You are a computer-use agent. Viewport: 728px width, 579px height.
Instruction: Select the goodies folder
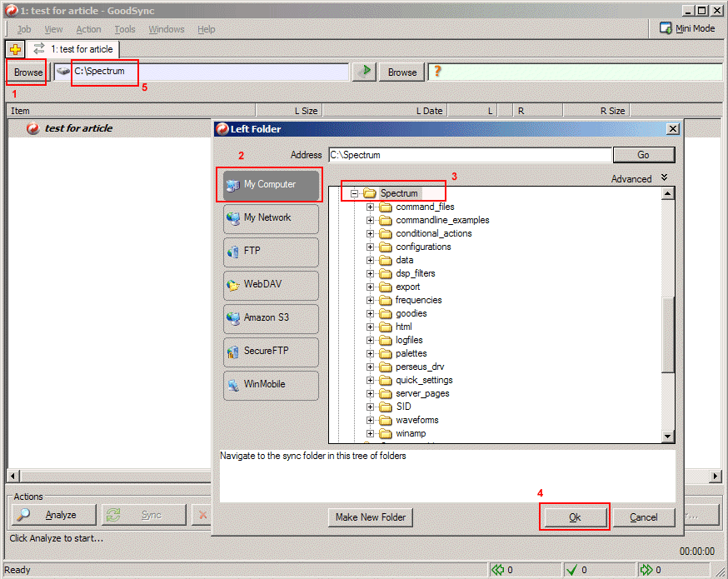click(411, 313)
